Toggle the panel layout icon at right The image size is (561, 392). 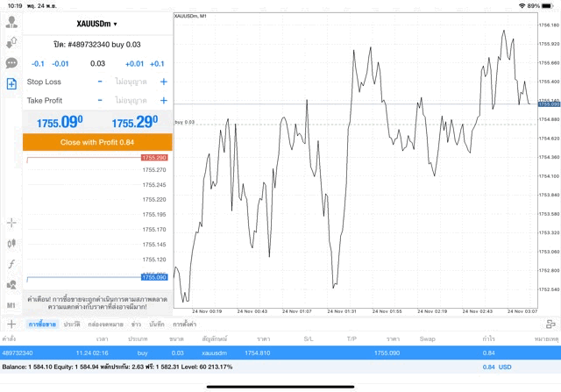click(x=550, y=324)
